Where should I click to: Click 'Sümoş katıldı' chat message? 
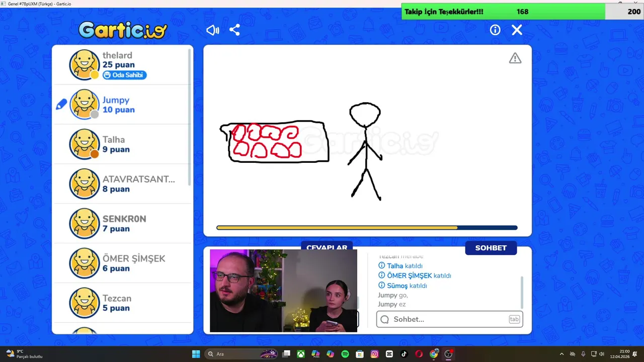tap(403, 286)
